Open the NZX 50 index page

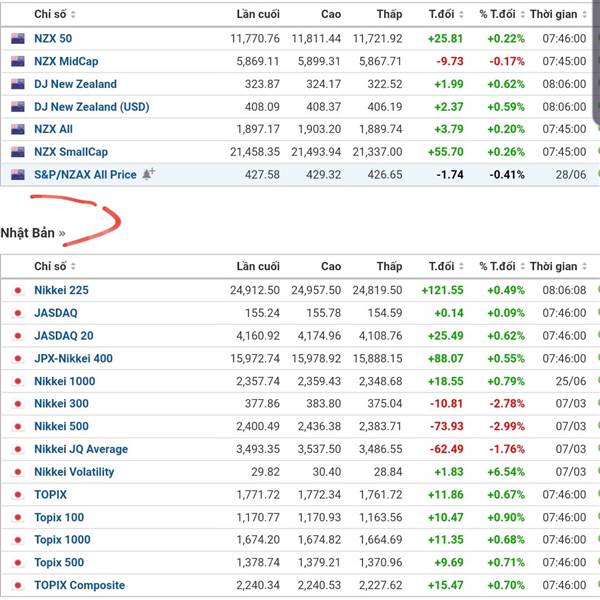click(53, 38)
